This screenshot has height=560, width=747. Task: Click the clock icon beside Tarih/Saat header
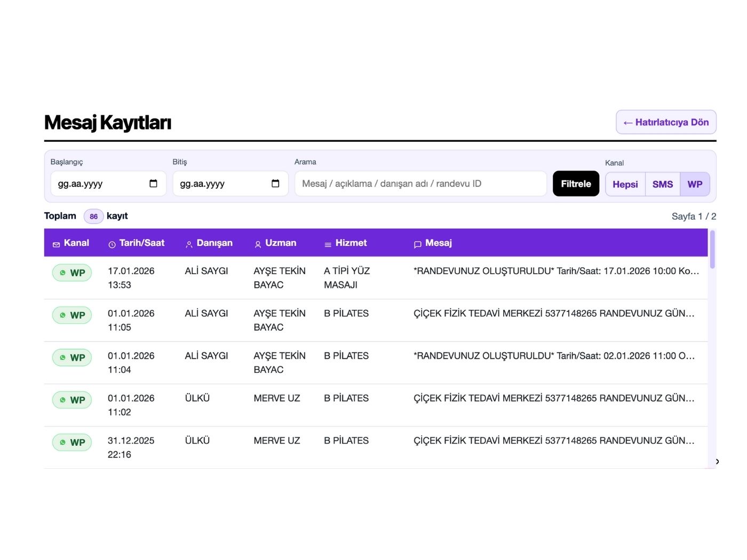[x=112, y=244]
